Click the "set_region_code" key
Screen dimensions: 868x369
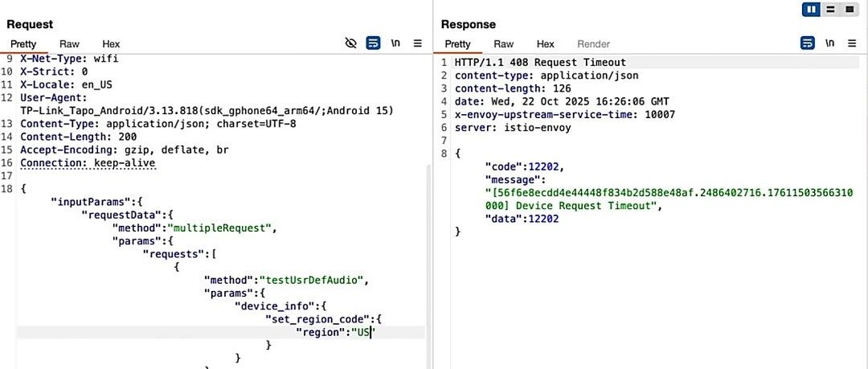[x=318, y=318]
